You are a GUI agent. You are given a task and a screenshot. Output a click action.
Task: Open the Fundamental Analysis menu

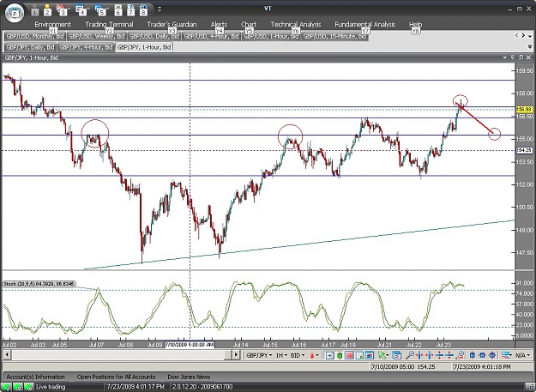click(364, 24)
